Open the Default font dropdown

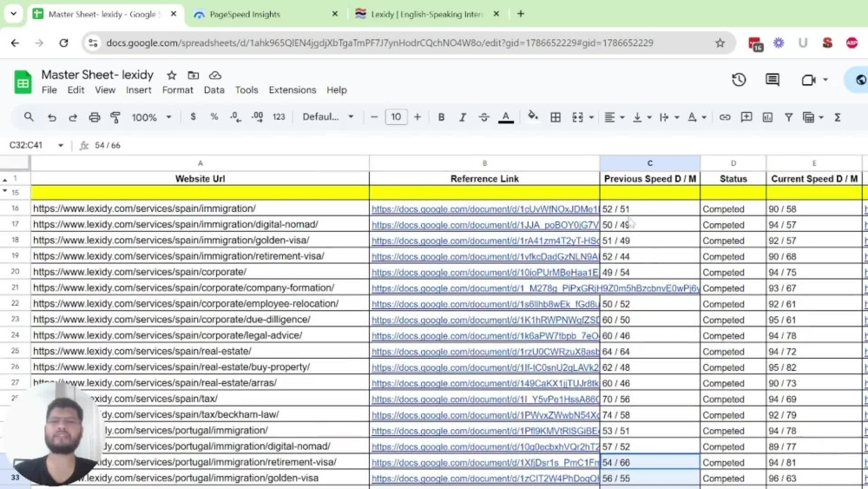click(x=328, y=117)
